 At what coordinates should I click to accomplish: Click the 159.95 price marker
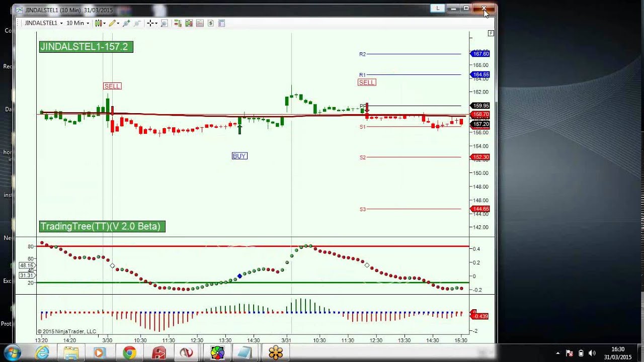point(480,106)
